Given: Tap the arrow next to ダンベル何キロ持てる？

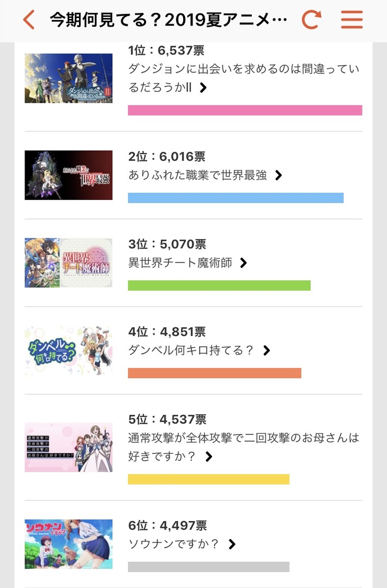Looking at the screenshot, I should point(267,351).
